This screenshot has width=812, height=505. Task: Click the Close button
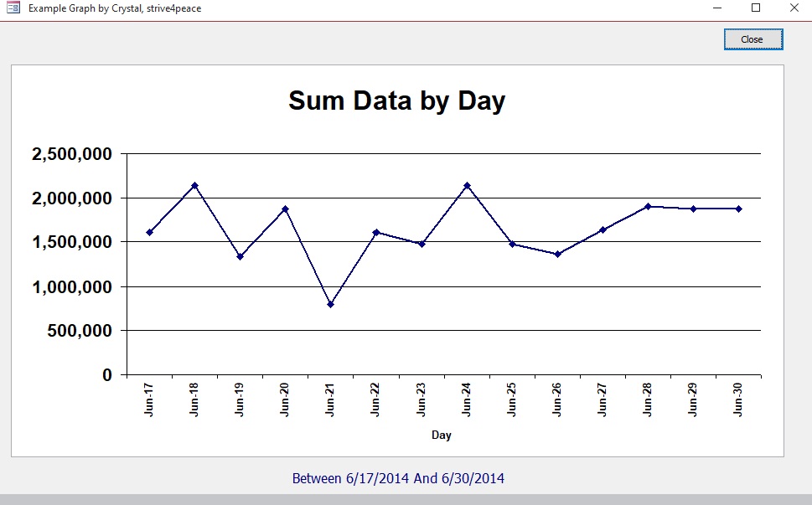point(753,39)
